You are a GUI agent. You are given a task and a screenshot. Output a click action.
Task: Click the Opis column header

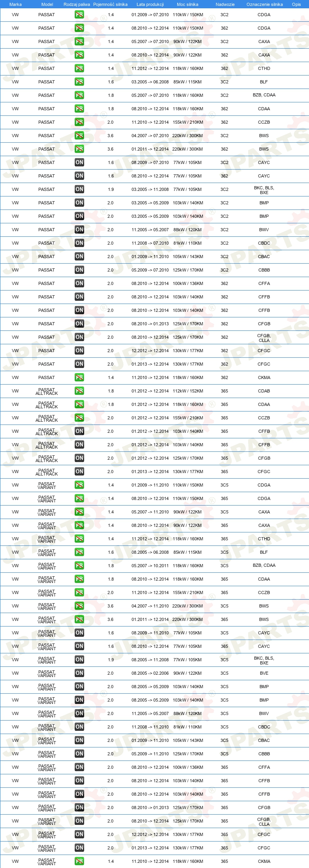296,4
